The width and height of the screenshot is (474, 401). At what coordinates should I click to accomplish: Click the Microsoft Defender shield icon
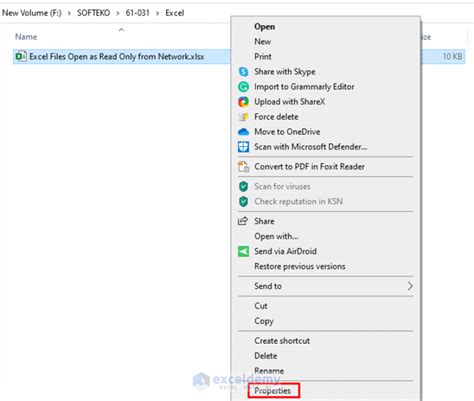tap(243, 147)
